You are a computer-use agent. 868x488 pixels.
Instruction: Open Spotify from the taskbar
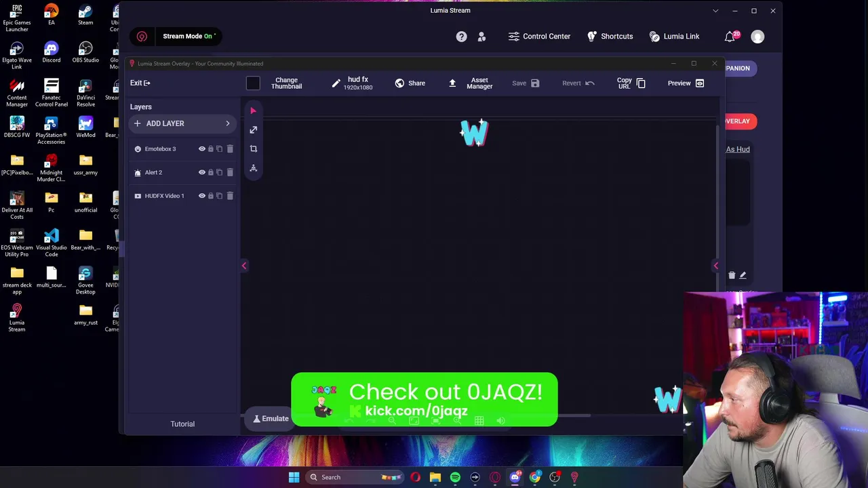455,477
